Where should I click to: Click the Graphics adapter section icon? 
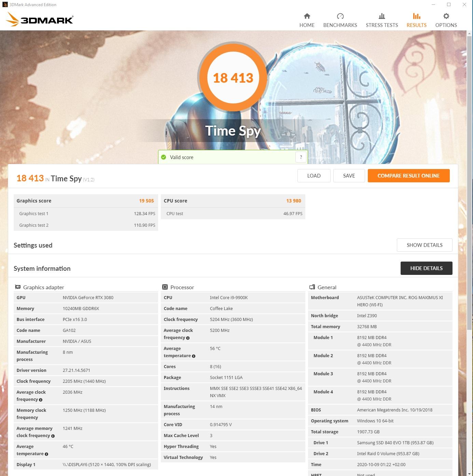[x=18, y=287]
